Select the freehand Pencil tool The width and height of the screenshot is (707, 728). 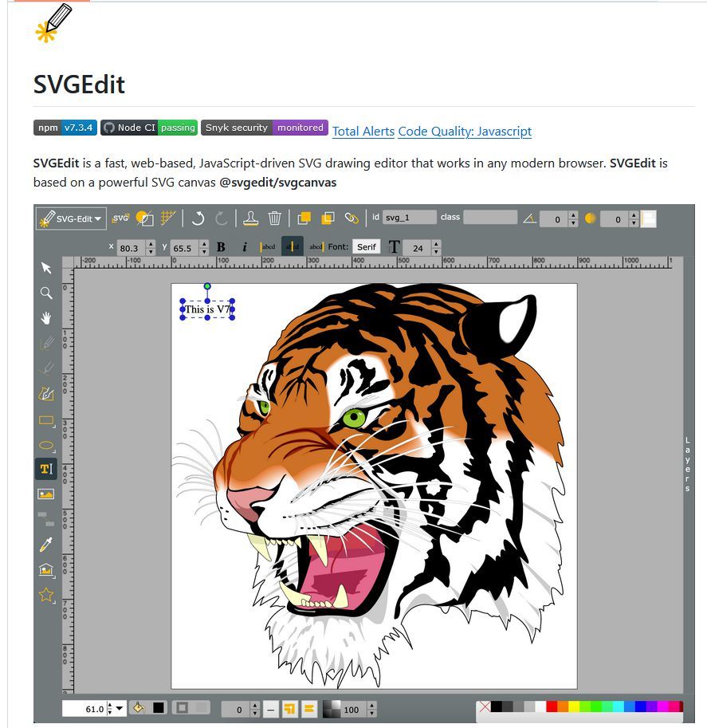[x=46, y=344]
